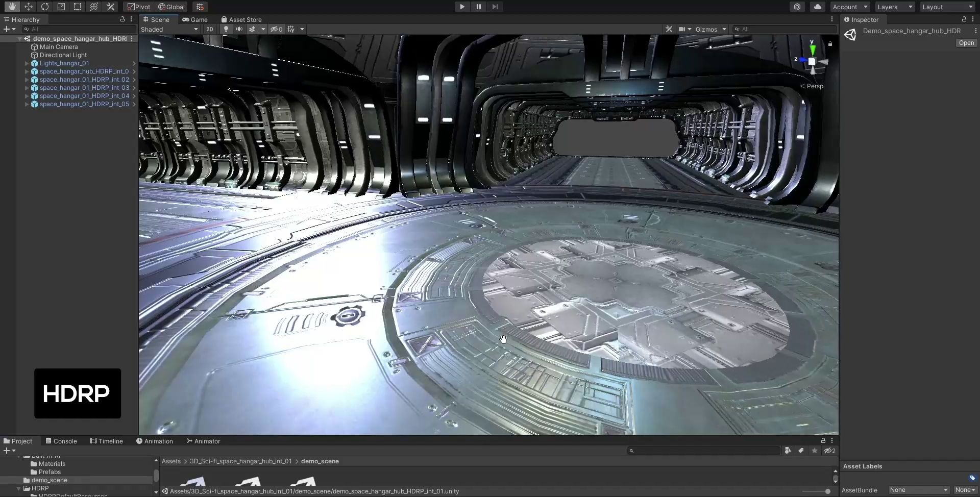
Task: Switch to Animation tab
Action: click(x=155, y=441)
